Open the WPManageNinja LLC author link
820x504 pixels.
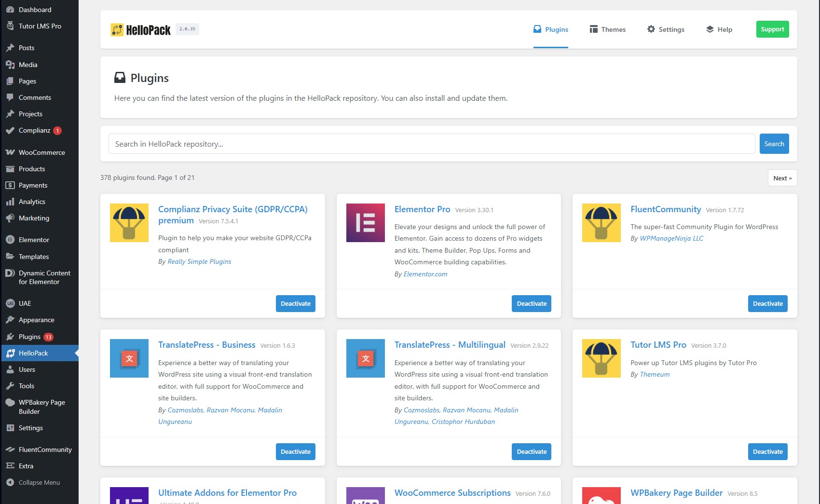[671, 239]
